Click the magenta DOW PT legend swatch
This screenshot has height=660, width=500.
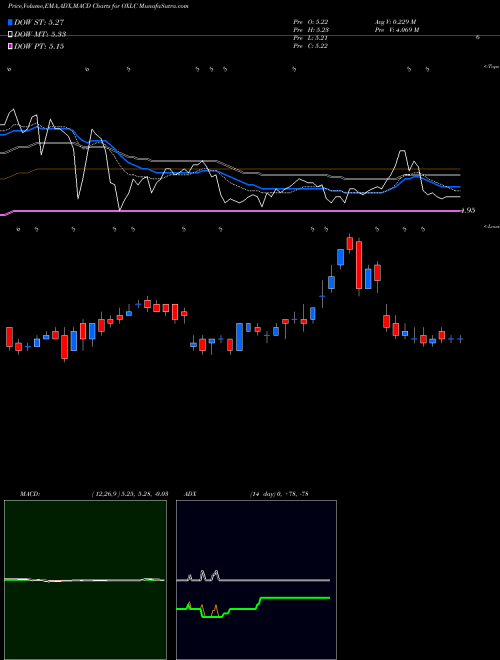coord(10,46)
